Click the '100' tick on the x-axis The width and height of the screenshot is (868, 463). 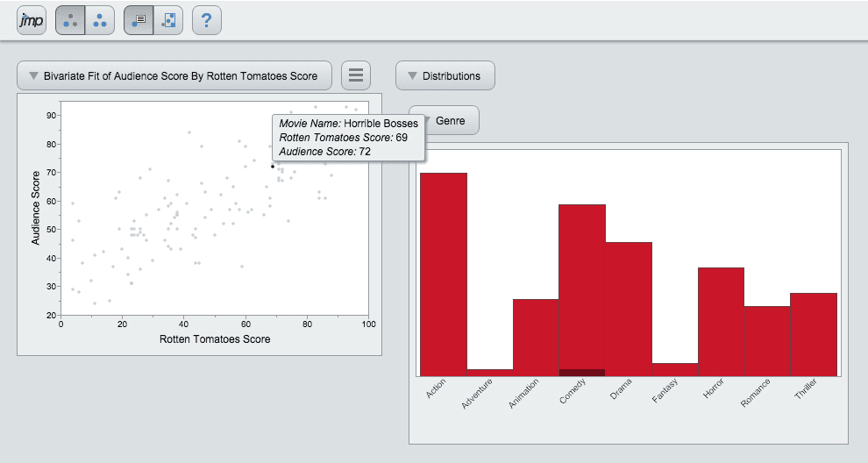[x=368, y=324]
